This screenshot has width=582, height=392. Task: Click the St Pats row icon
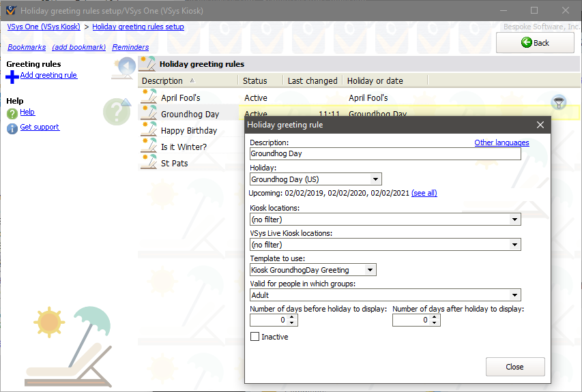coord(149,163)
